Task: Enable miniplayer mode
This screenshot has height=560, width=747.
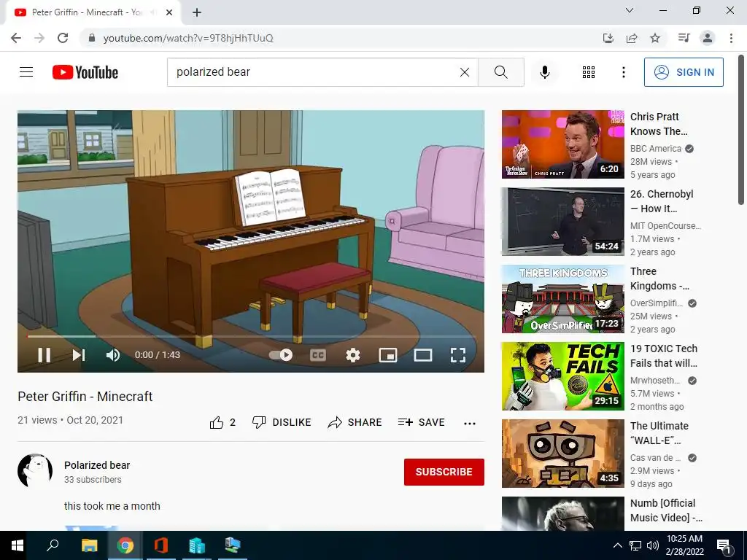Action: click(x=388, y=355)
